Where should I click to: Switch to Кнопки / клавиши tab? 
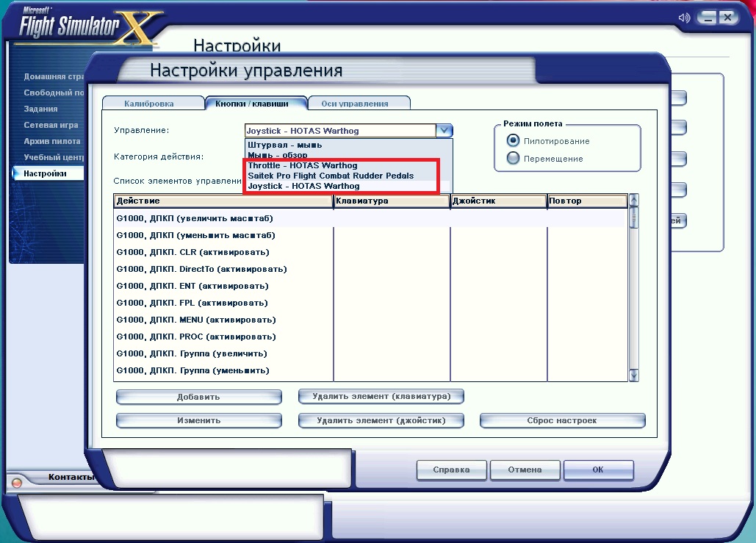(x=255, y=103)
